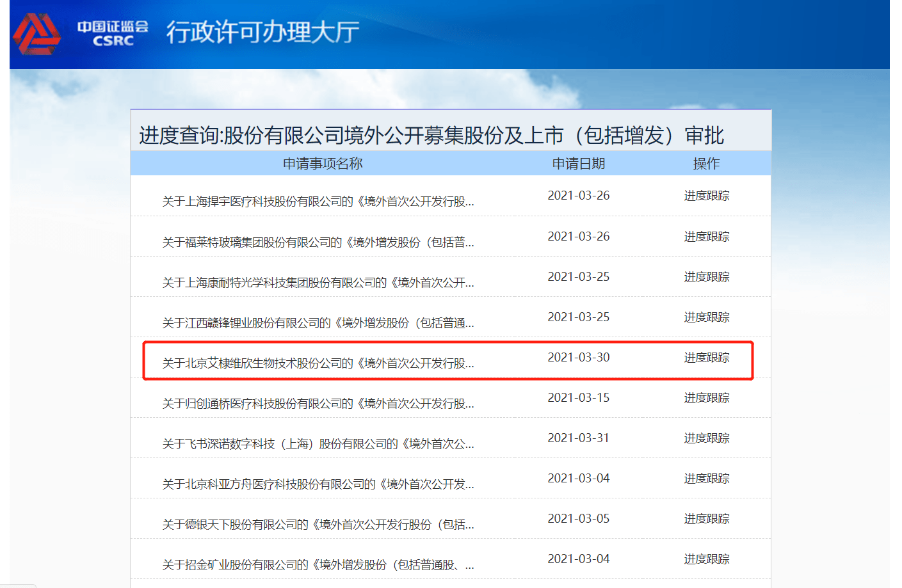Image resolution: width=902 pixels, height=588 pixels.
Task: Select the date 2021-03-31
Action: [x=579, y=438]
